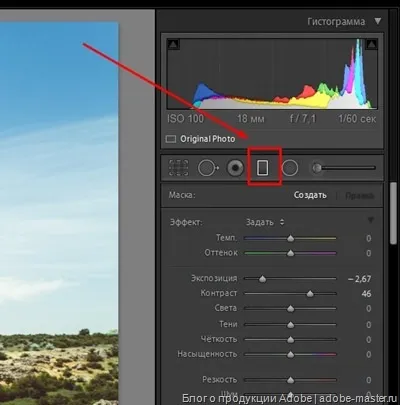Select the Red Eye Correction tool
The image size is (400, 405).
[x=235, y=168]
